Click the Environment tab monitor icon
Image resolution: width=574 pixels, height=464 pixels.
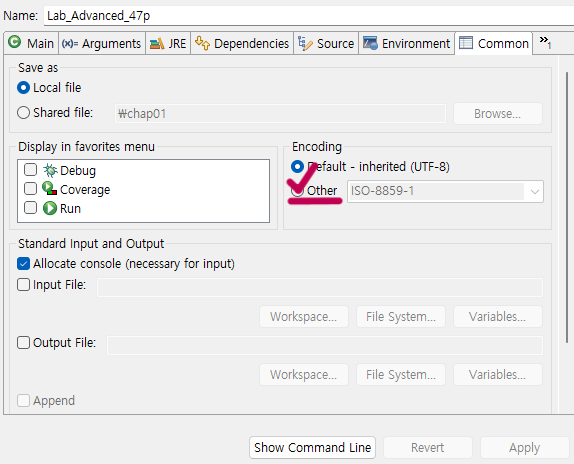(x=370, y=43)
